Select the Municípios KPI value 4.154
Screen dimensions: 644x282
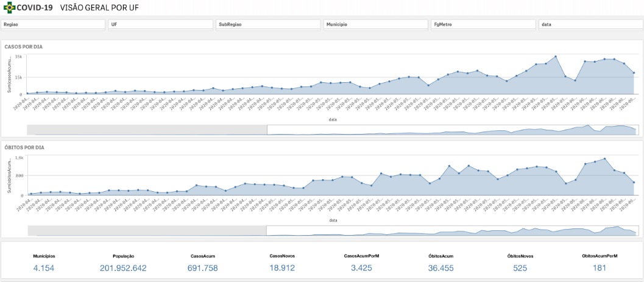pos(44,268)
